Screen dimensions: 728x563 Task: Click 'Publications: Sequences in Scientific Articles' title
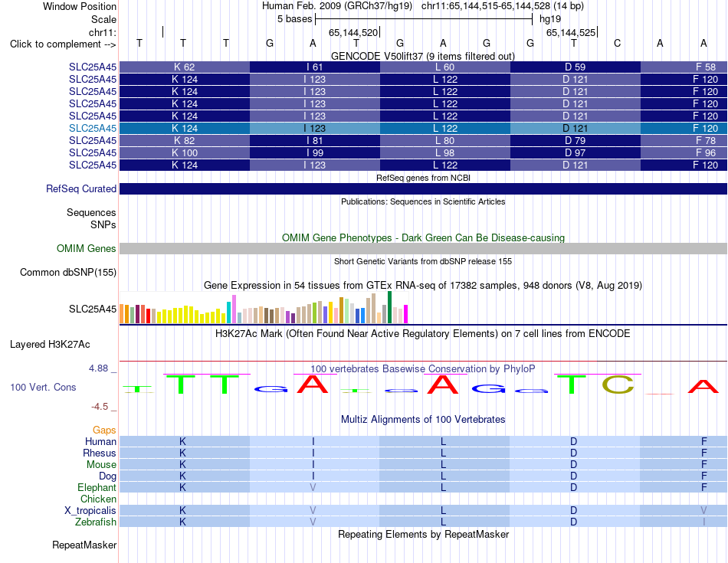pyautogui.click(x=423, y=201)
